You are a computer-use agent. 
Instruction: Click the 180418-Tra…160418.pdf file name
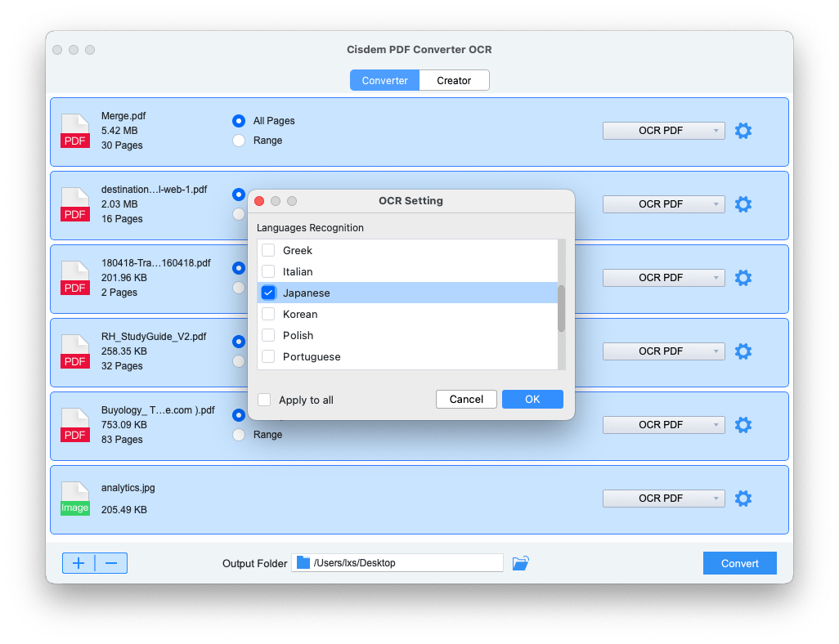155,263
